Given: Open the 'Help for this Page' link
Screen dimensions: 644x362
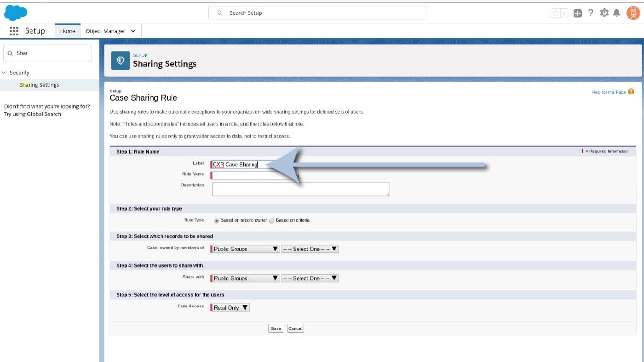Looking at the screenshot, I should tap(609, 92).
